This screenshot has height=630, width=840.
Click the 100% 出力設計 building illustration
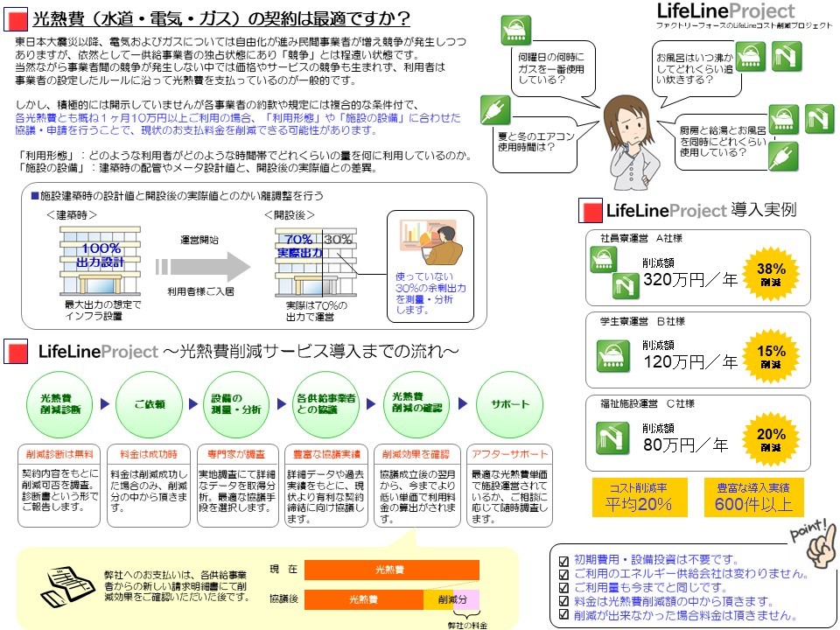[100, 261]
